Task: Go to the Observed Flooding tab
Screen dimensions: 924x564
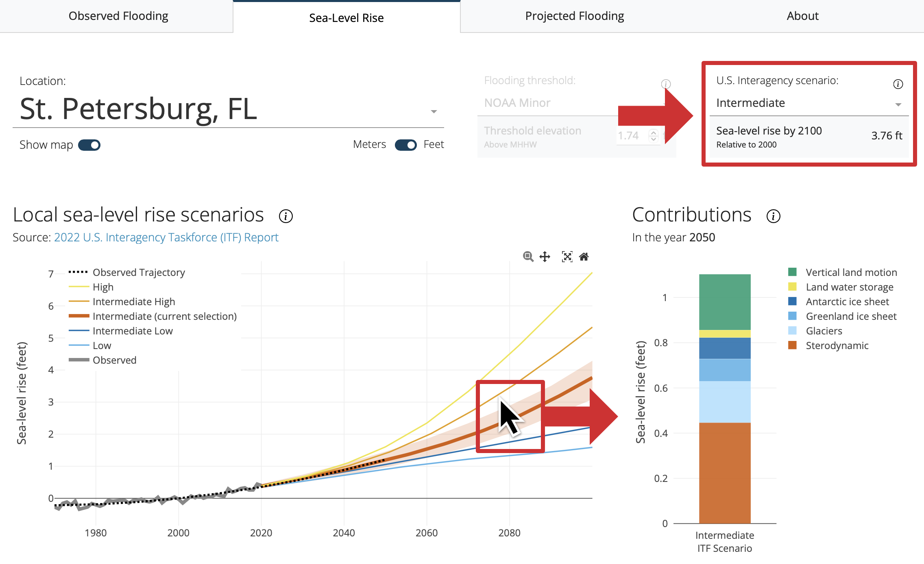Action: (x=118, y=16)
